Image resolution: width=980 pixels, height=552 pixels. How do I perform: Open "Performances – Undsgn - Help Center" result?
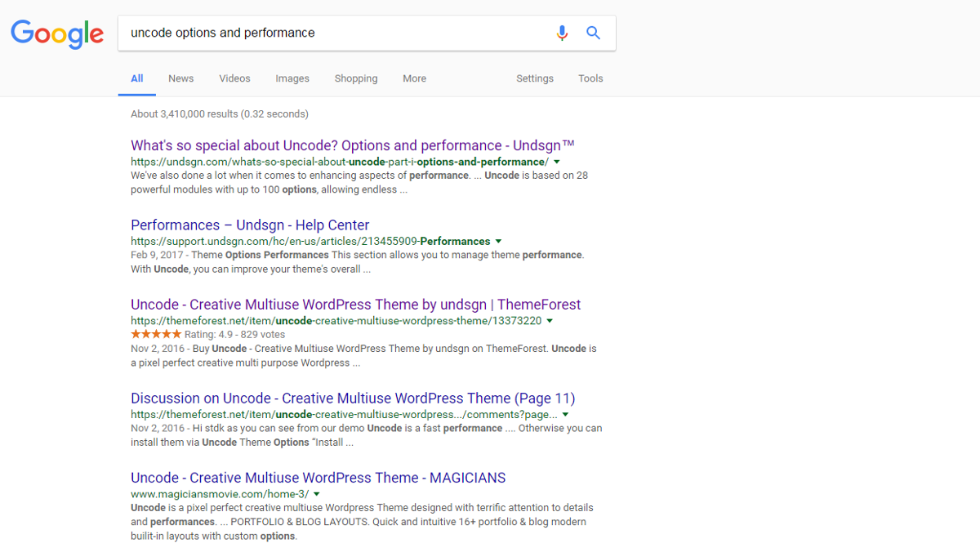[x=250, y=225]
